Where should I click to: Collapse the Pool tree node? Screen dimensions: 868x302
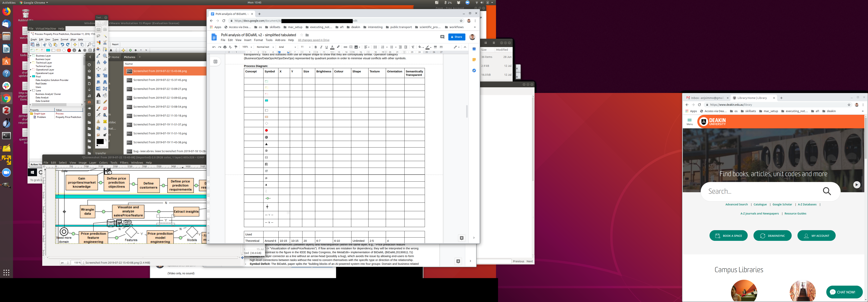point(31,77)
